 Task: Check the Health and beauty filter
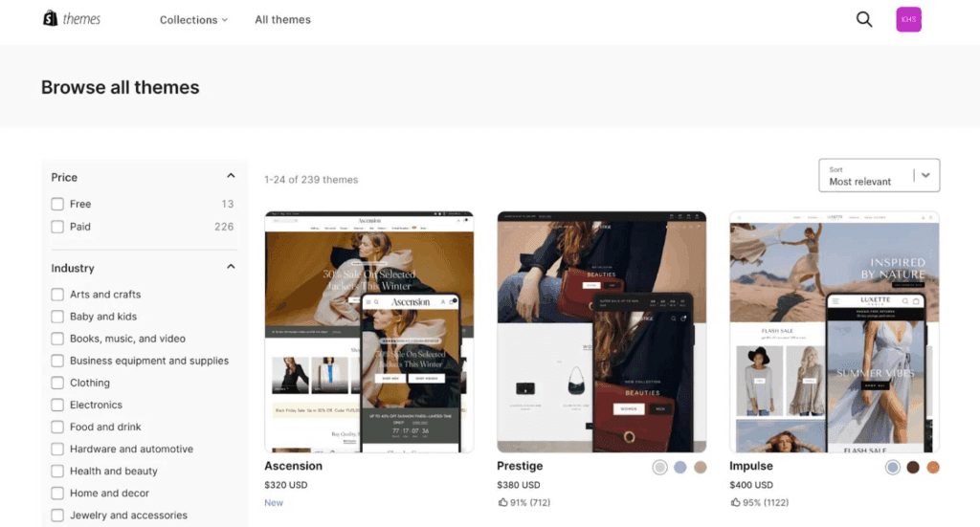[57, 471]
